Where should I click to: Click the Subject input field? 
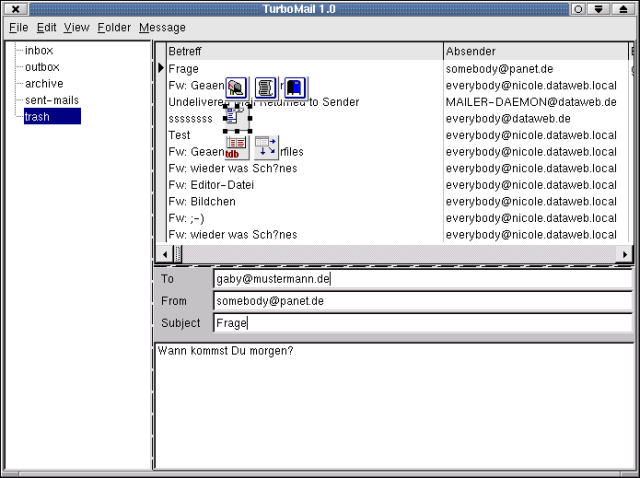coord(423,323)
